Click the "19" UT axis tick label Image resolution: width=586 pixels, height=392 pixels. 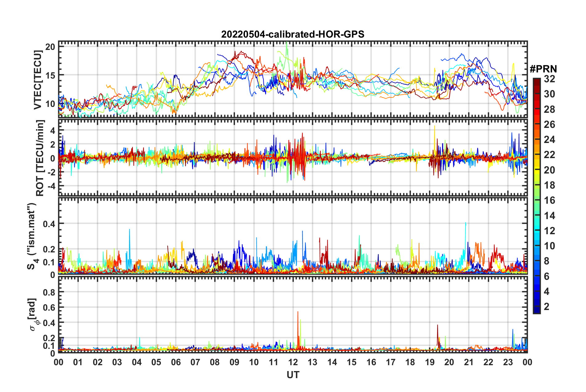coord(430,362)
